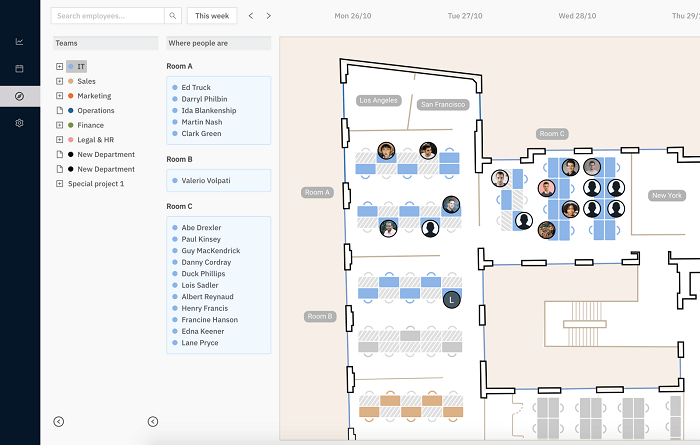Viewport: 700px width, 445px height.
Task: Select the Operations team
Action: (x=96, y=111)
